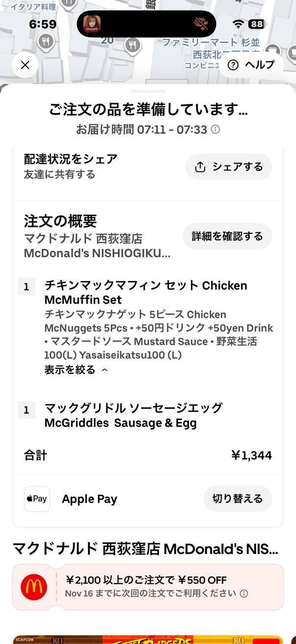Open the now-playing album art in Dynamic Island
The image size is (296, 644).
pos(90,24)
